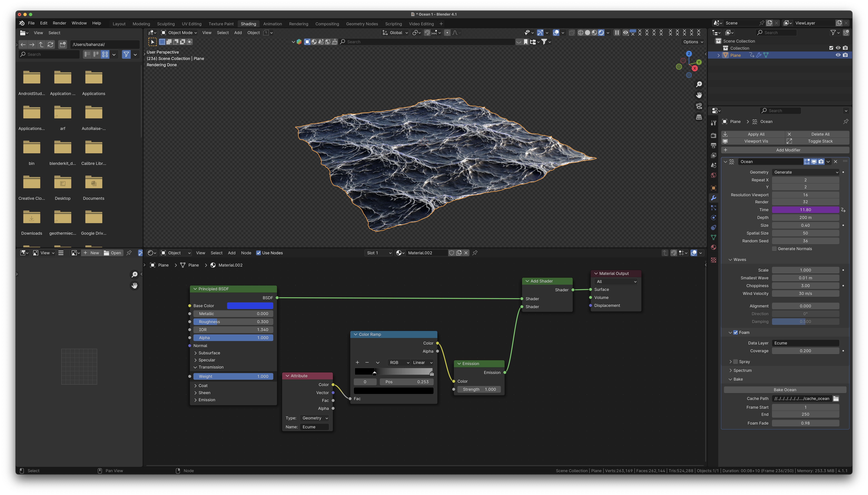Toggle the Use Nodes checkbox

(258, 253)
